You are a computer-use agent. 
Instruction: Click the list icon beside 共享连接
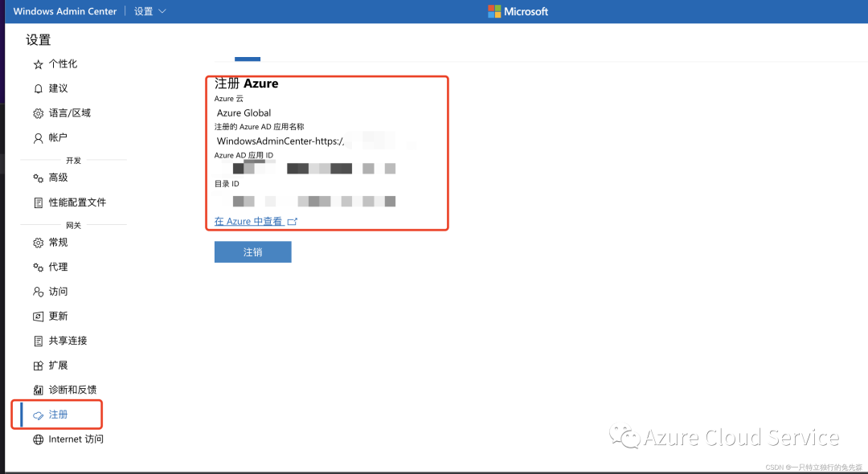[39, 341]
